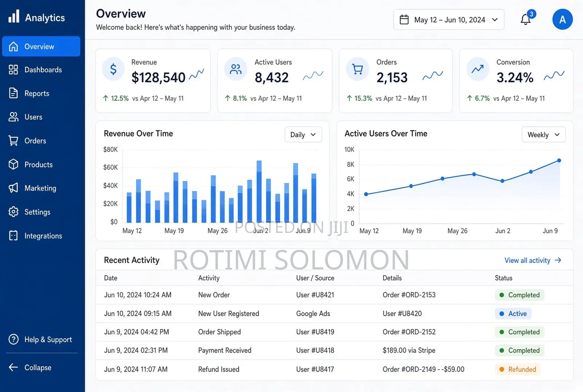
Task: Click the Completed badge for Order #ORD-2152
Action: [x=520, y=332]
